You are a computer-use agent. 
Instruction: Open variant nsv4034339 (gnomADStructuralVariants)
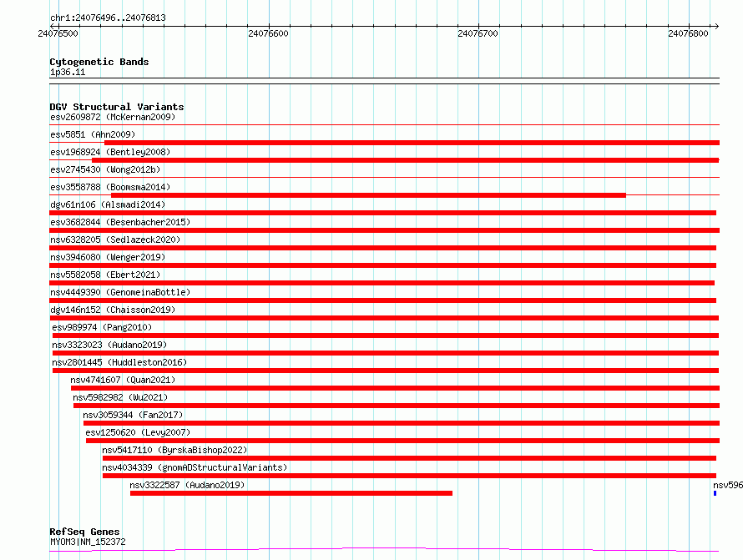[195, 467]
